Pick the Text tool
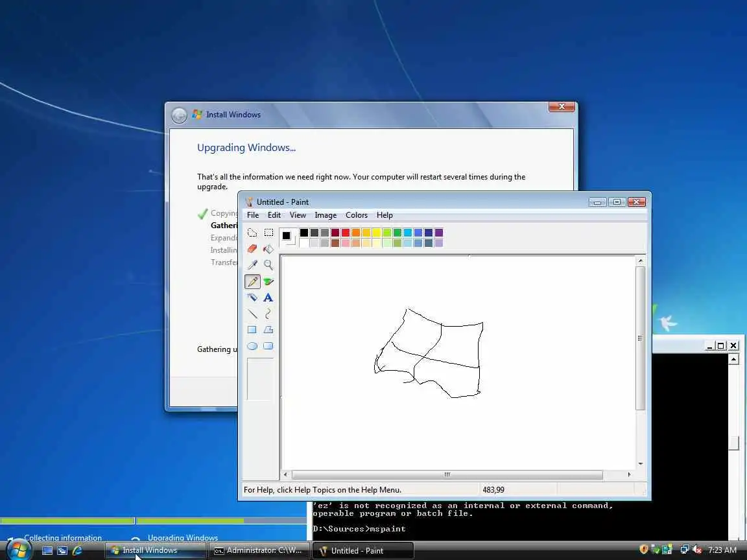Viewport: 747px width, 560px height. pos(268,297)
